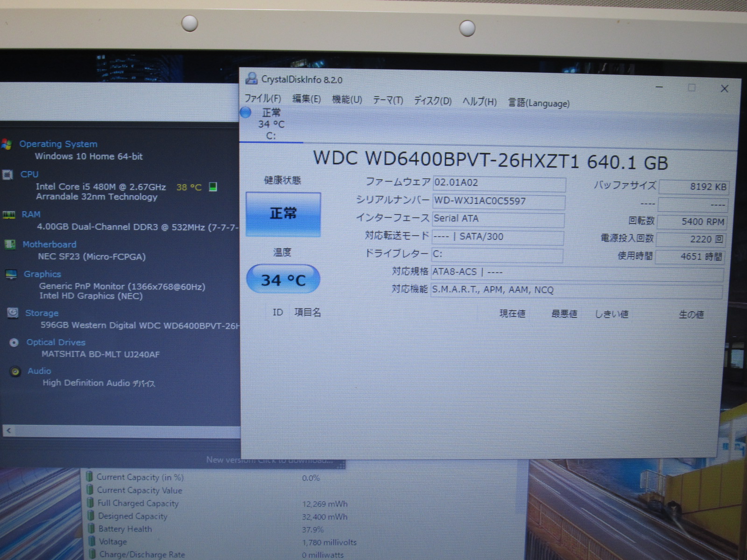Click the Audio speaker icon
Viewport: 747px width, 560px height.
15,371
